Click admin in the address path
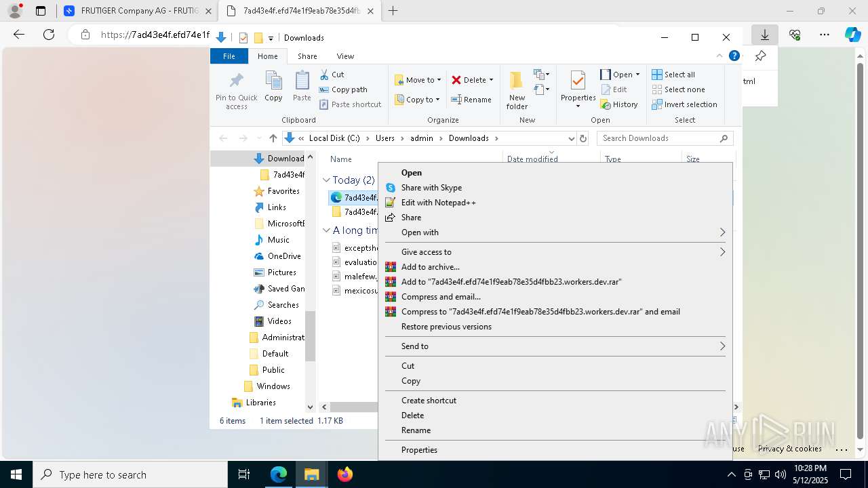The height and width of the screenshot is (488, 868). click(421, 138)
